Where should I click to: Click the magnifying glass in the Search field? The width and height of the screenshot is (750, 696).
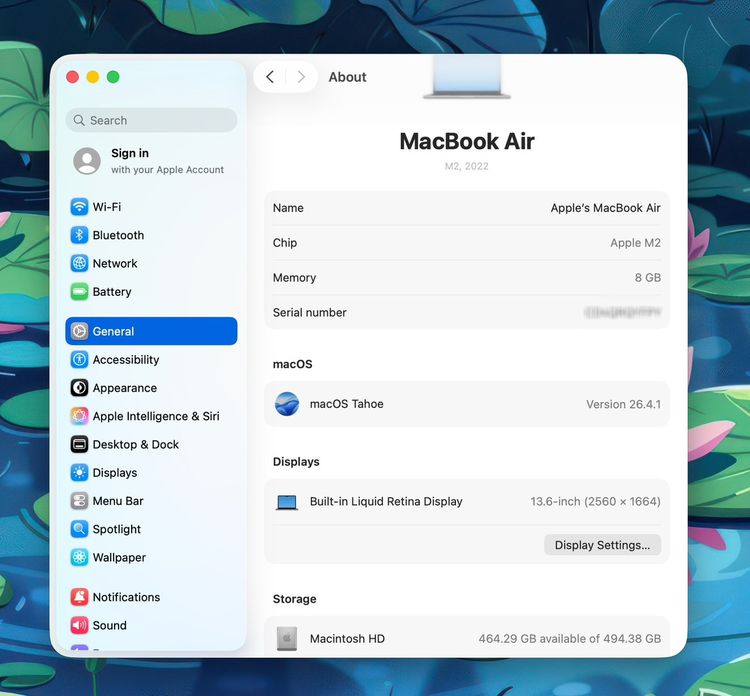[79, 120]
